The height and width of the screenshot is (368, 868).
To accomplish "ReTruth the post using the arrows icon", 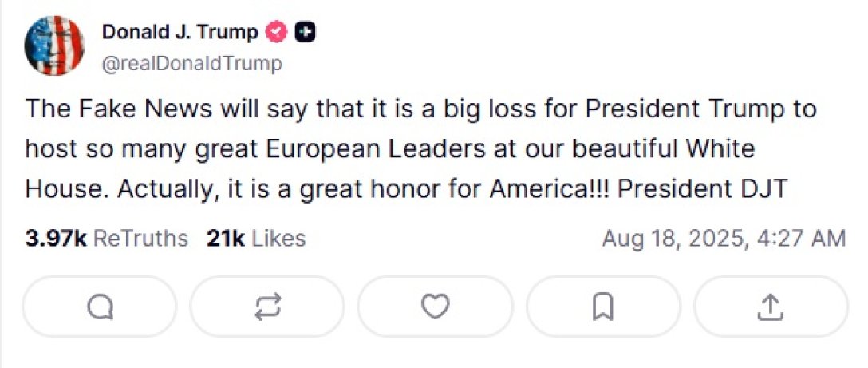I will pos(267,306).
